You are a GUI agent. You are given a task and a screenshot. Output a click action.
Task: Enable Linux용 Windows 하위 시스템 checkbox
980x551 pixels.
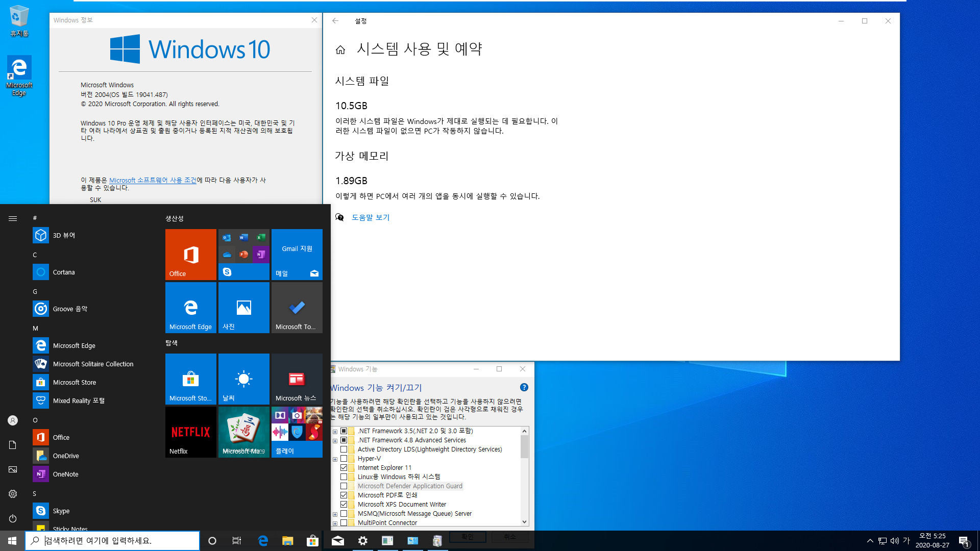344,477
